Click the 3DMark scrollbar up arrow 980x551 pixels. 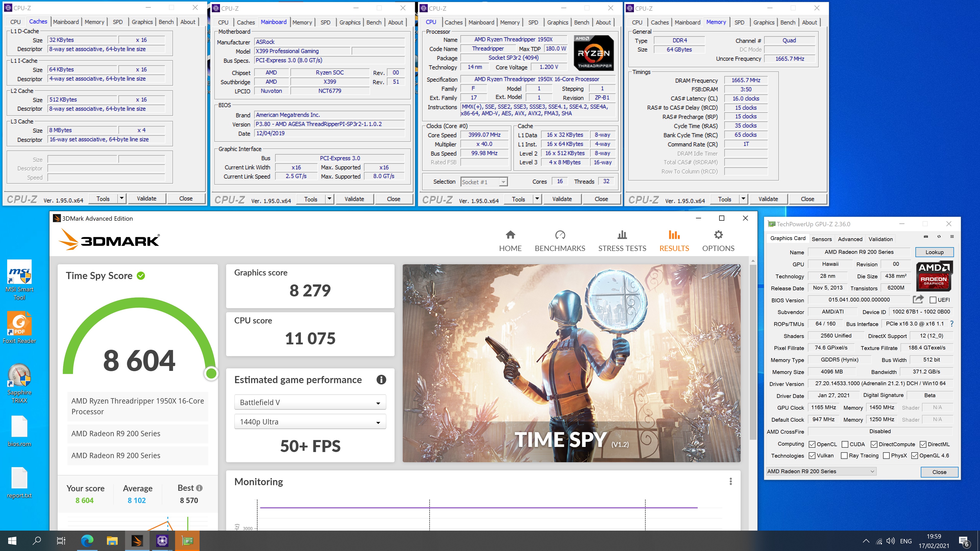(x=753, y=261)
